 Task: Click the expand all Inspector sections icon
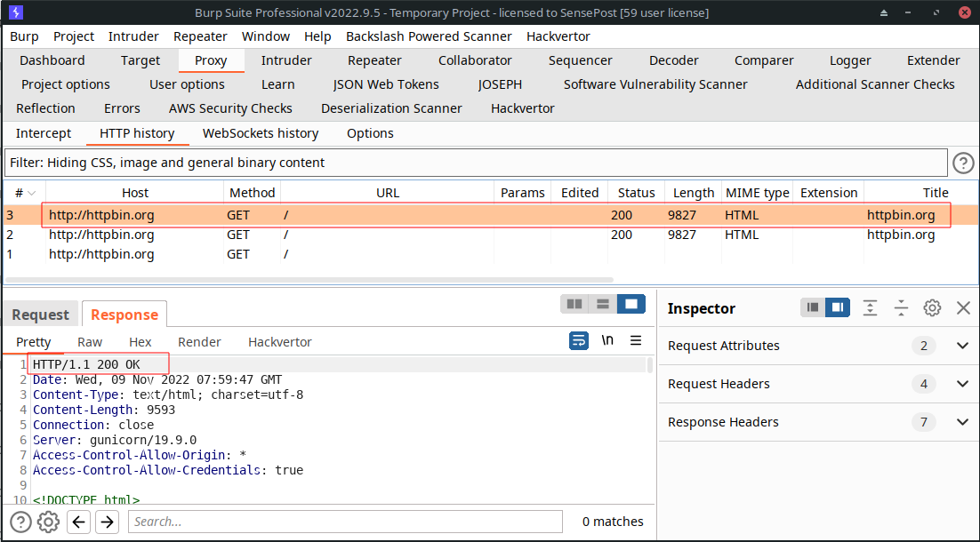870,307
